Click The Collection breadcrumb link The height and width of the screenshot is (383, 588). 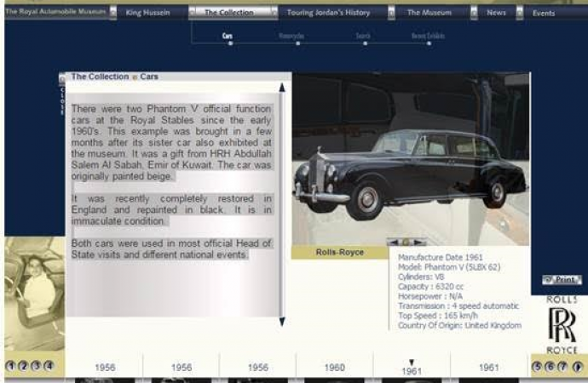click(x=100, y=77)
